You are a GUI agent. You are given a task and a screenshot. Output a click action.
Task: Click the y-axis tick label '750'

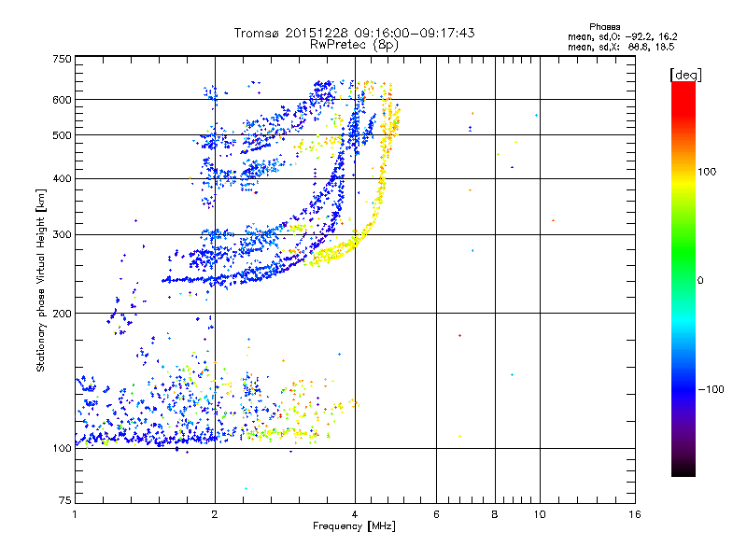click(62, 59)
